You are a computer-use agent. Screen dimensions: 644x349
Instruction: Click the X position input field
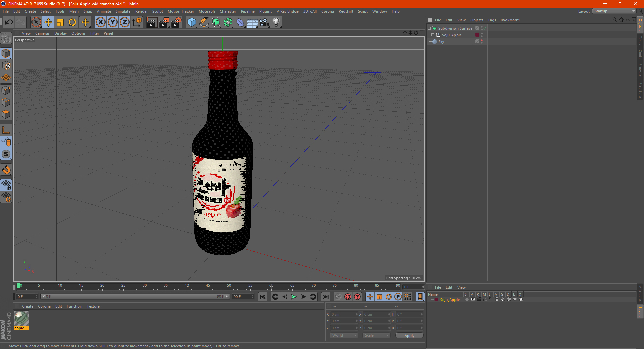[x=344, y=314]
